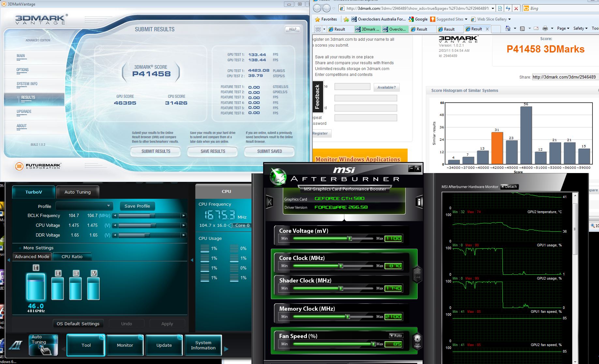Open the Quick Tabs grid icon
The height and width of the screenshot is (364, 599).
click(319, 29)
